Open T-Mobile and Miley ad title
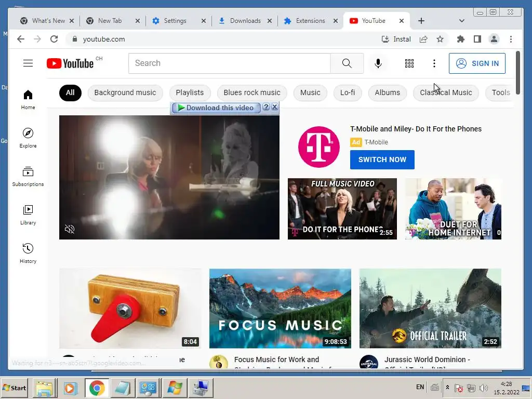The image size is (532, 399). pos(416,129)
